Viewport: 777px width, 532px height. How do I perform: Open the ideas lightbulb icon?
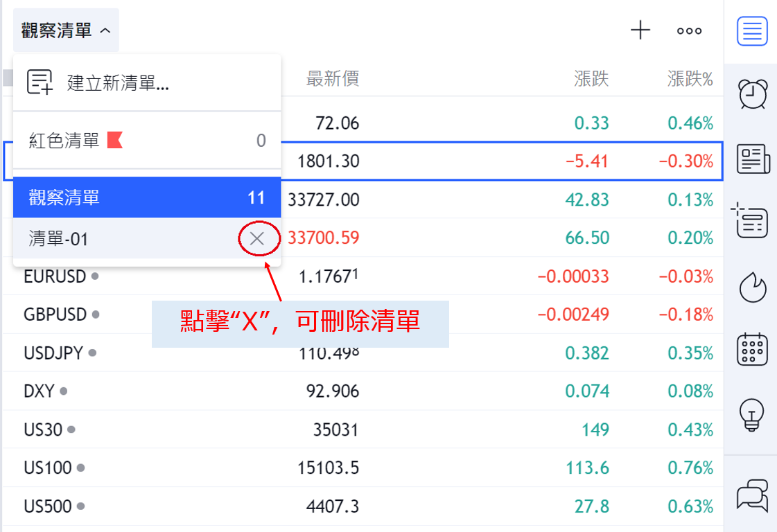click(x=752, y=414)
